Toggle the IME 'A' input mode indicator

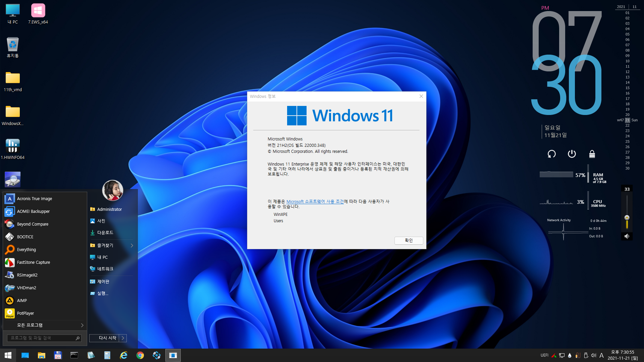601,355
